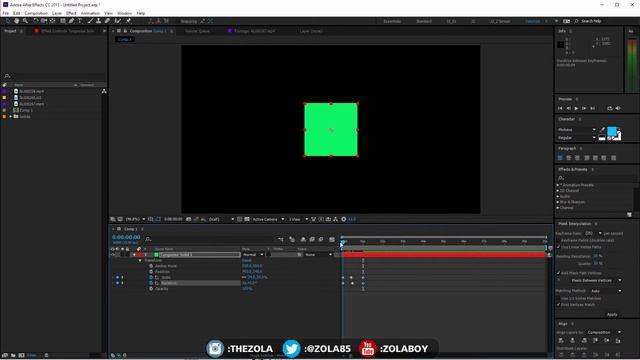Viewport: 640px width, 360px height.
Task: Collapse the Transform property group
Action: tap(140, 260)
